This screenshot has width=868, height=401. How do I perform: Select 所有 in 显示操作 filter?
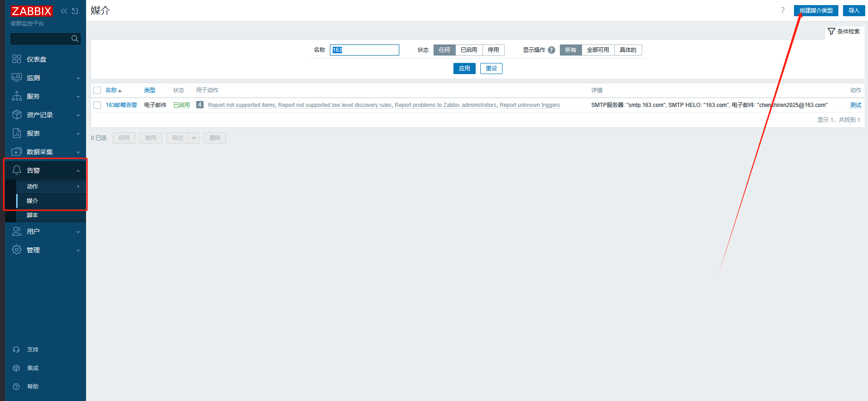(571, 50)
